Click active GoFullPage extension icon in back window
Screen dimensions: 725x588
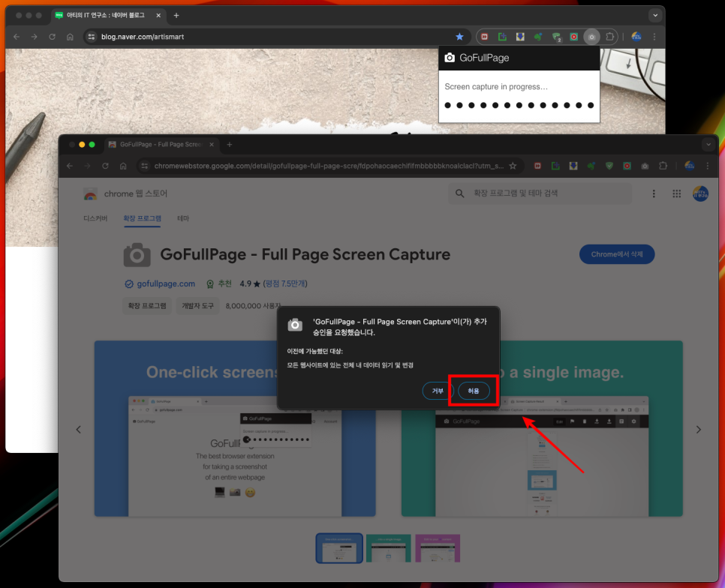[x=591, y=37]
